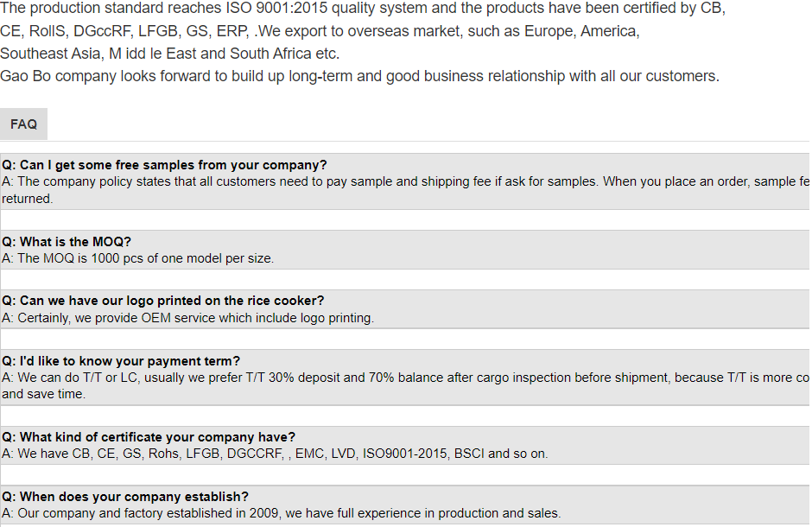Click 'and save time.' in payment answer
Screen dimensions: 812x527
click(x=43, y=394)
